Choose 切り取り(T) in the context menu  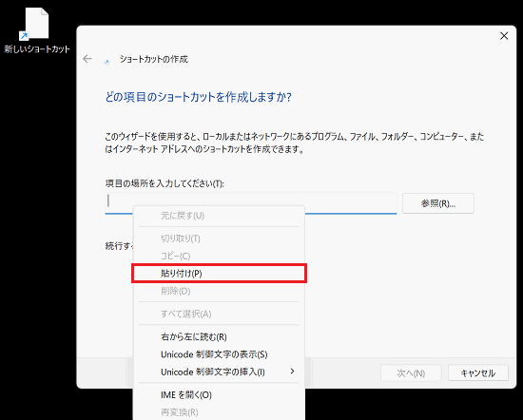click(x=219, y=239)
